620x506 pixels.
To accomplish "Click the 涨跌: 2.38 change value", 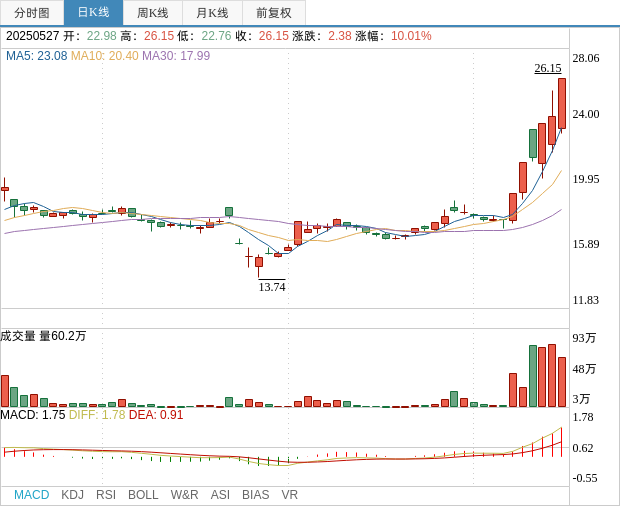I will (340, 36).
